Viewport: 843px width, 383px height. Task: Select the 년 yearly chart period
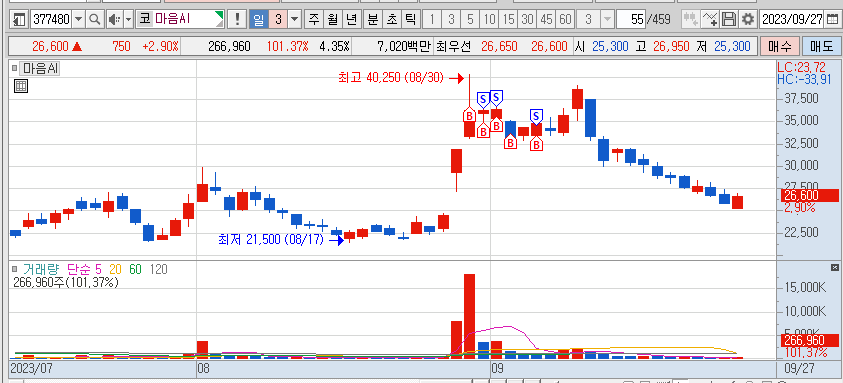click(x=351, y=20)
